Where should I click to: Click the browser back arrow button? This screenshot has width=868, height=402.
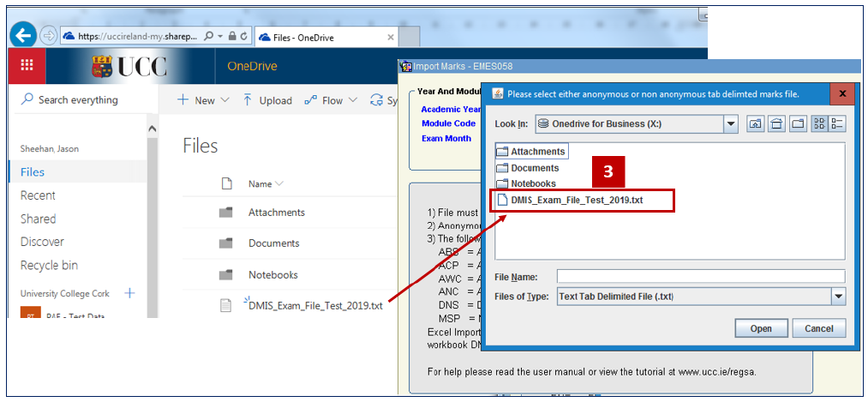click(x=23, y=36)
